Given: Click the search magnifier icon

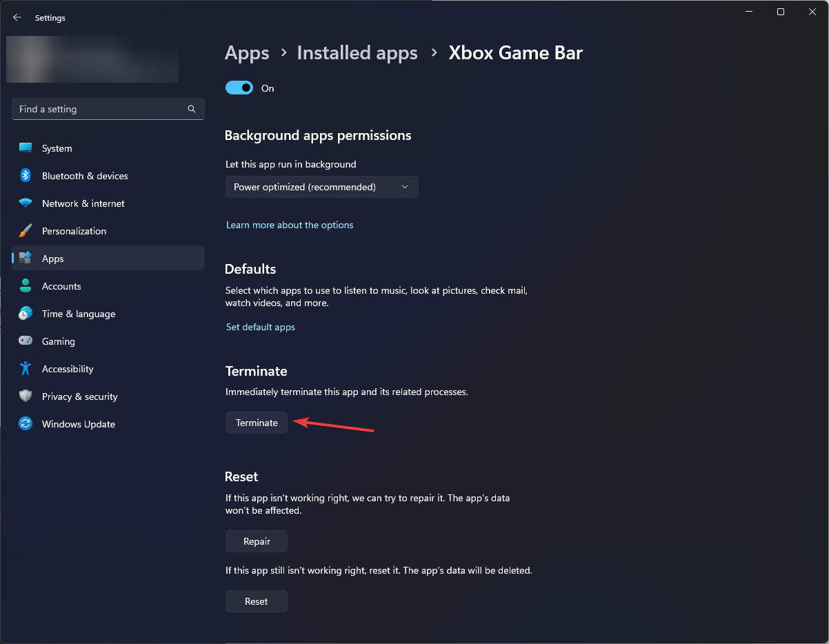Looking at the screenshot, I should 192,109.
